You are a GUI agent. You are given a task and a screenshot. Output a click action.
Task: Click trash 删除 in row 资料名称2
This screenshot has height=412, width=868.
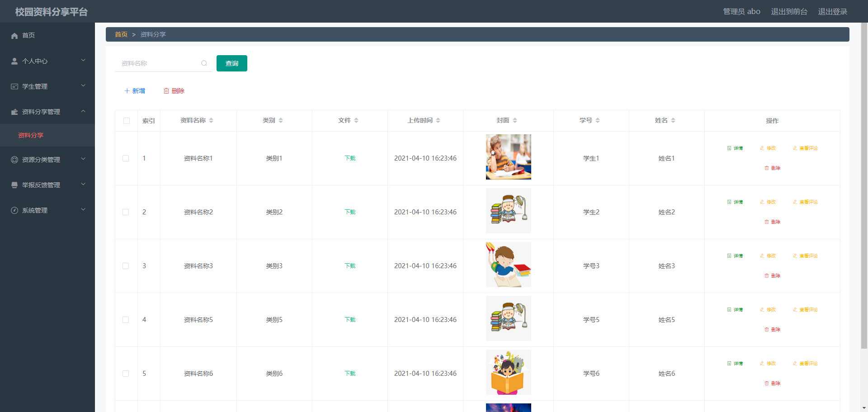point(772,222)
